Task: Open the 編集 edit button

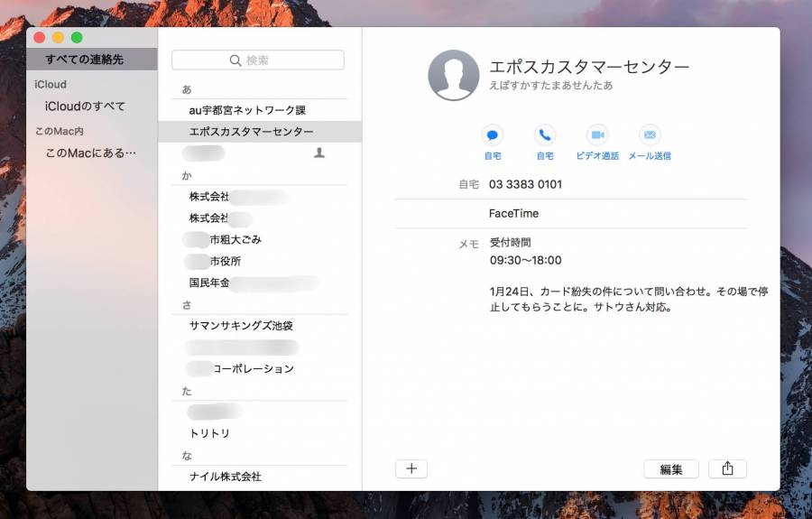Action: (x=671, y=468)
